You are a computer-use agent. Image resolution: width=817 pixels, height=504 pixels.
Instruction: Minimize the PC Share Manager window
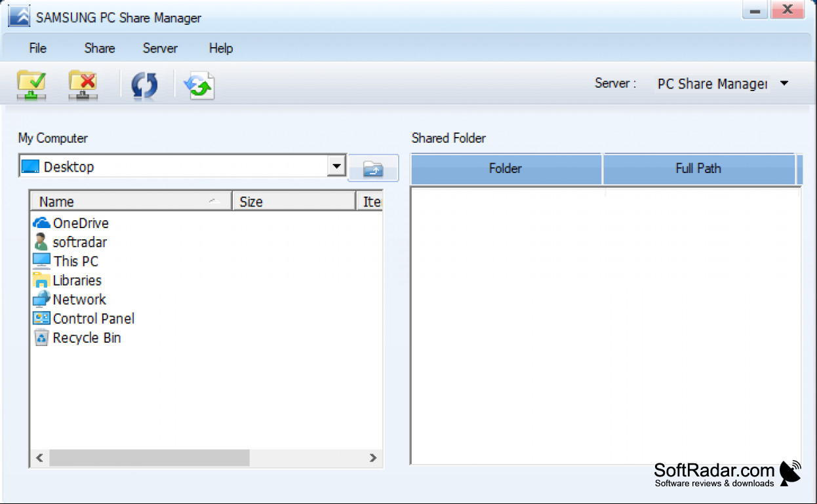tap(755, 12)
